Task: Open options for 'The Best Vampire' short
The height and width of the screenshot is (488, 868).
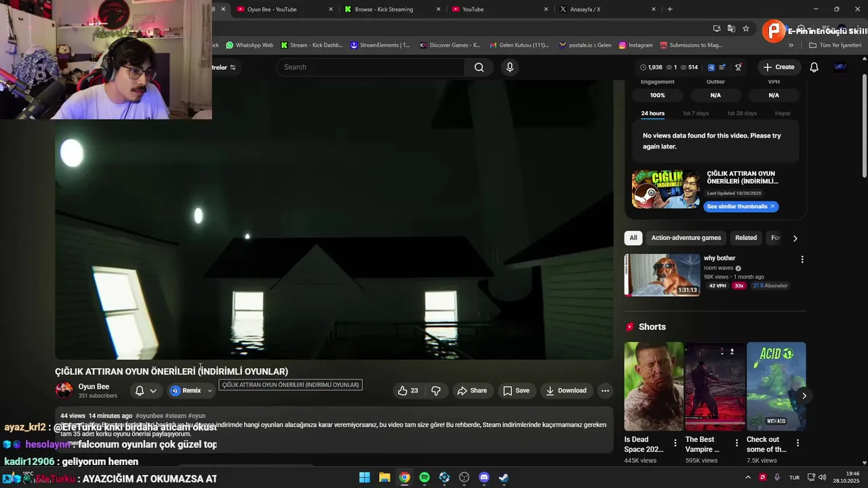Action: [736, 443]
